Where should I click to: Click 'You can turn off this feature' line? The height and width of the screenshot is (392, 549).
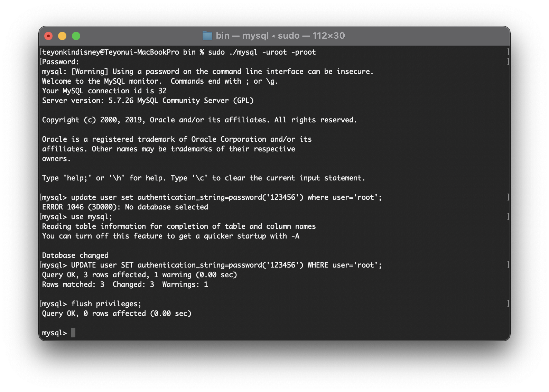pyautogui.click(x=171, y=236)
